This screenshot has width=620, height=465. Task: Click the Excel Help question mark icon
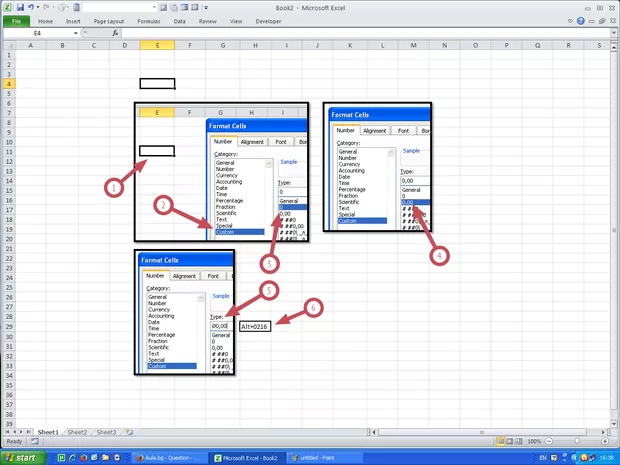pyautogui.click(x=582, y=20)
